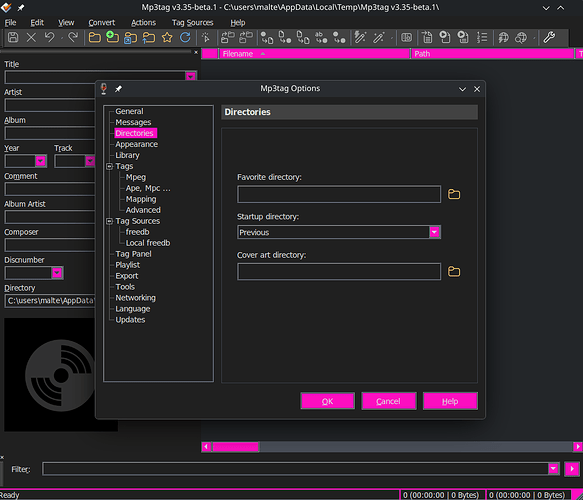Select Mpeg under Tags

coord(136,177)
